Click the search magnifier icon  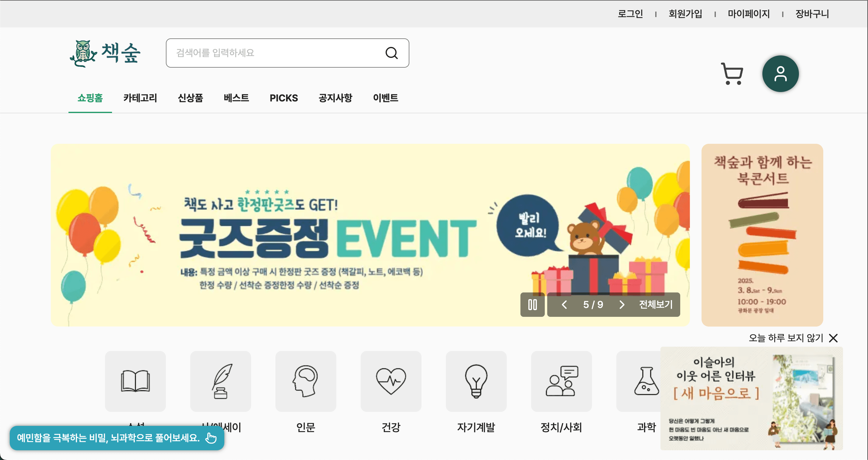click(x=391, y=53)
